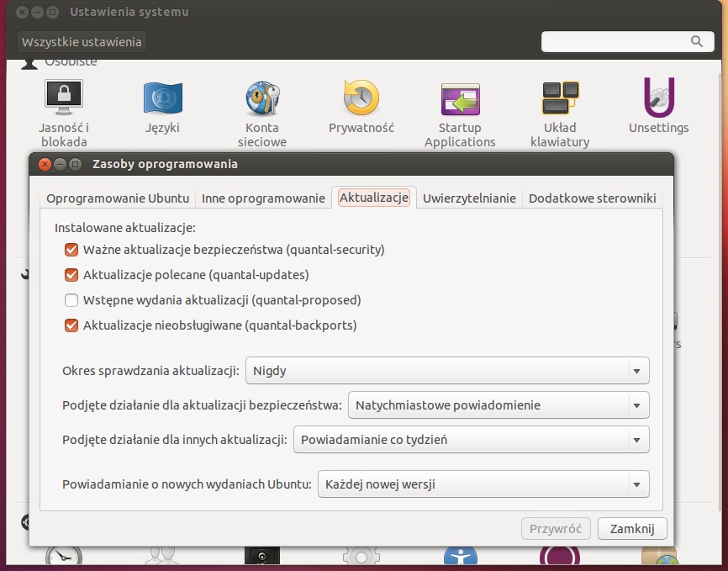This screenshot has height=571, width=728.
Task: Toggle quantal-updates recommended checkbox
Action: coord(71,275)
